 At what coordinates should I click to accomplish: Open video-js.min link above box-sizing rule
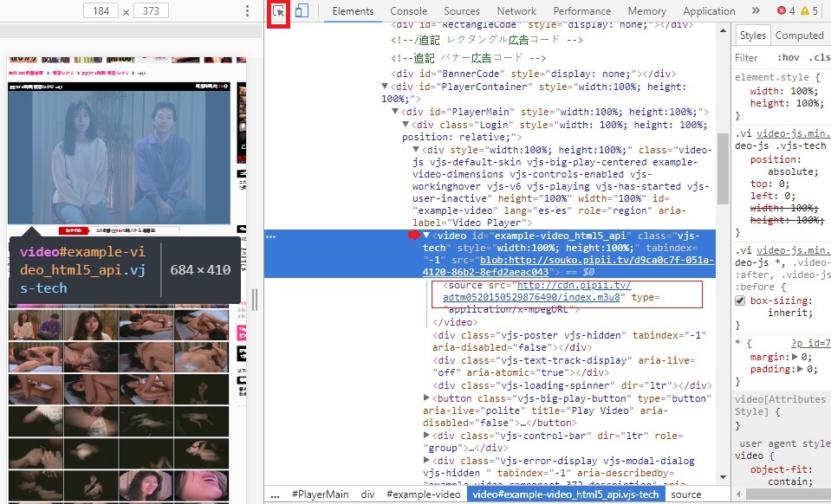pyautogui.click(x=794, y=250)
